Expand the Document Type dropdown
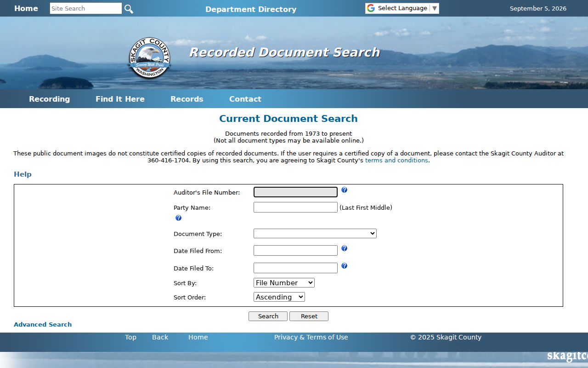588x368 pixels. [315, 234]
